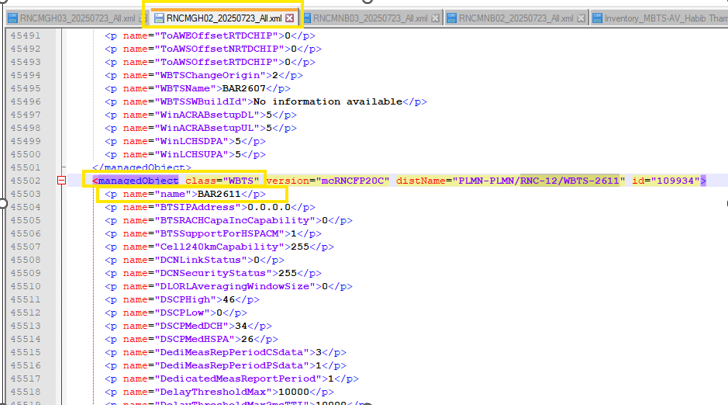
Task: Collapse the managedObject fold at line 45502
Action: coord(61,181)
